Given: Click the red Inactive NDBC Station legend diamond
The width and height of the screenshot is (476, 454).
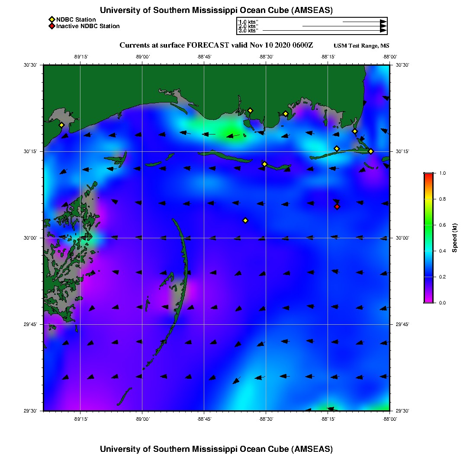Looking at the screenshot, I should (x=51, y=26).
